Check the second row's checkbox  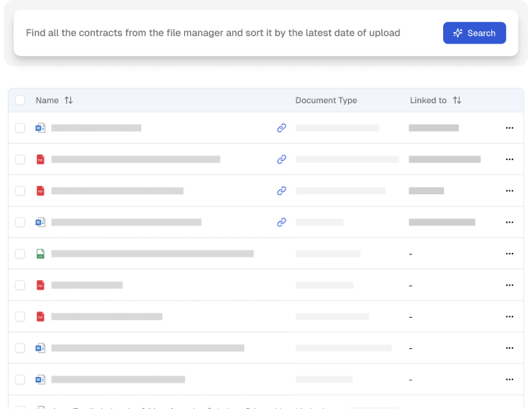pos(20,159)
